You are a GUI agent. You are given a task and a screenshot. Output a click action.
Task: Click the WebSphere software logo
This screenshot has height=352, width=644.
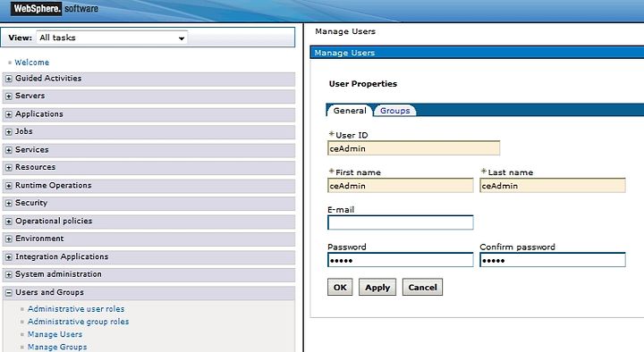55,9
